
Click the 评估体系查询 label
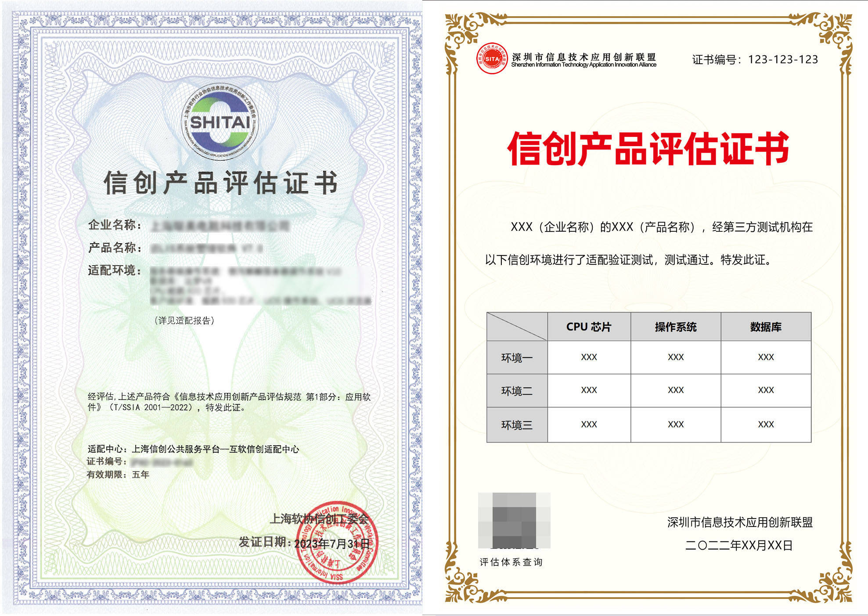click(511, 562)
